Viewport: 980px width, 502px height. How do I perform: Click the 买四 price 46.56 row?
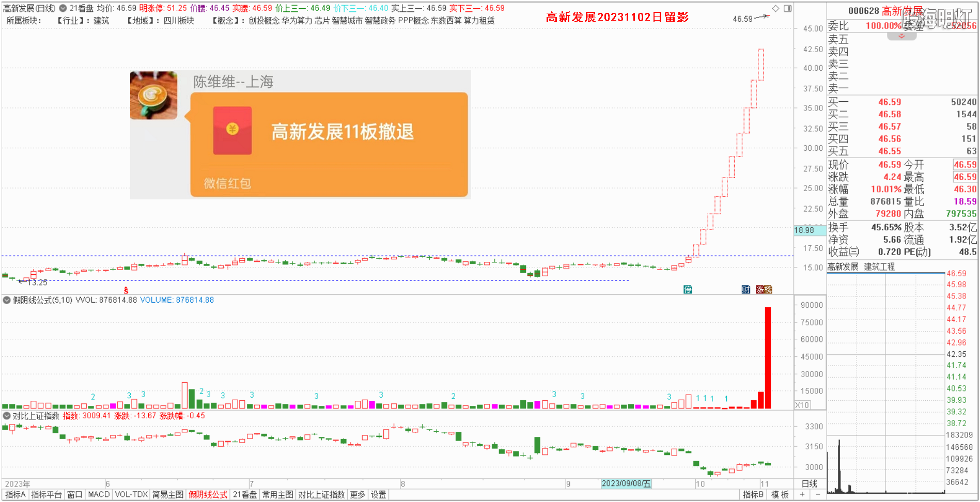coord(902,139)
